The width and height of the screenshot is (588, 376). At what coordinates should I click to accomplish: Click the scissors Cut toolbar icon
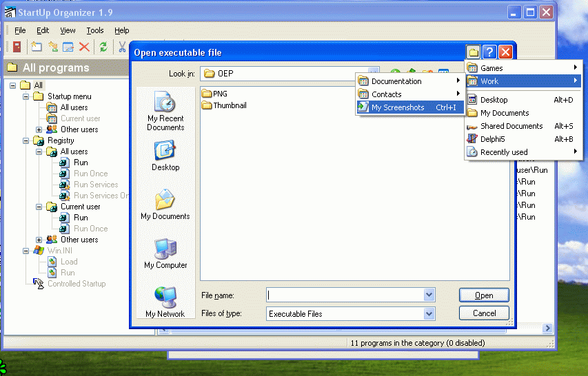pos(122,47)
